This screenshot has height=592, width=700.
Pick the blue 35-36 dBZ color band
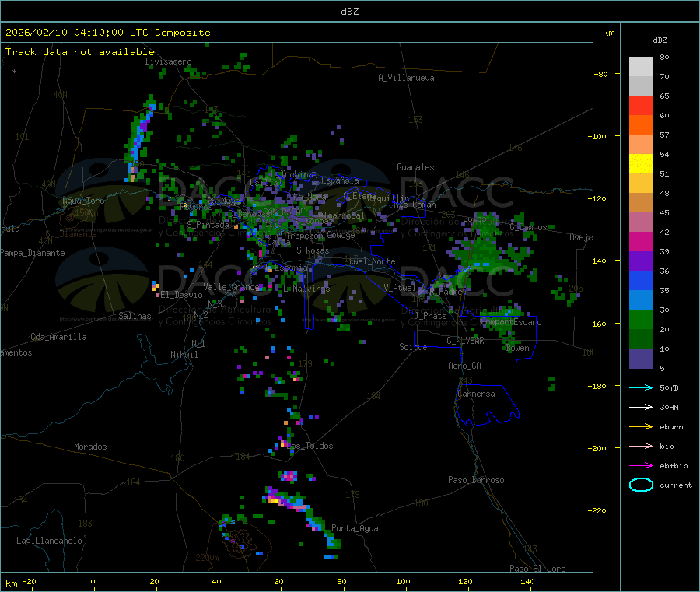coord(641,280)
